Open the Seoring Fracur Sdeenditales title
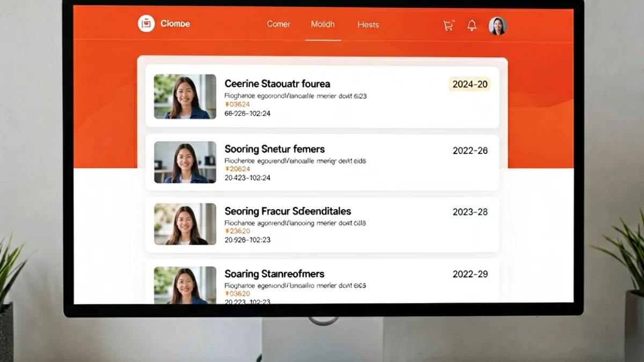 (x=288, y=211)
